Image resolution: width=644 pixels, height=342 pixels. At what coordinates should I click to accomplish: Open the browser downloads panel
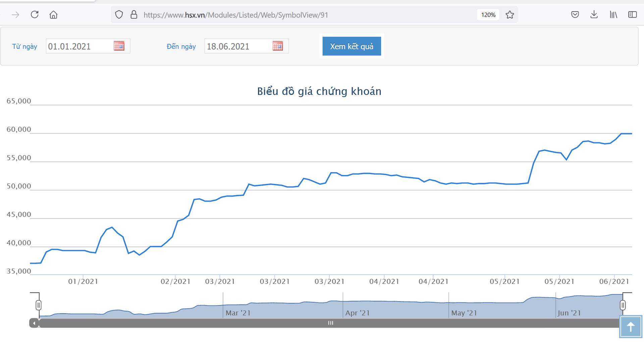[594, 15]
